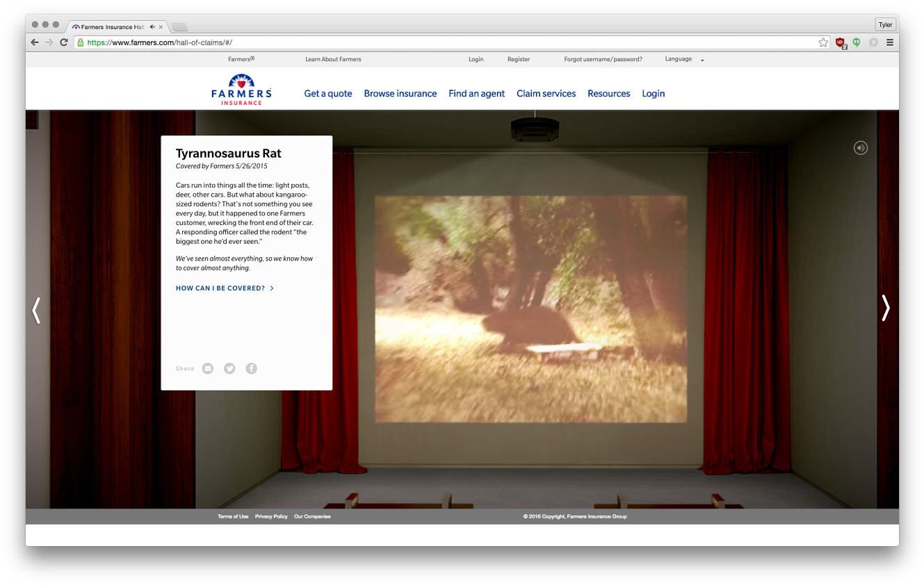
Task: Bookmark this page with the star icon
Action: point(823,42)
